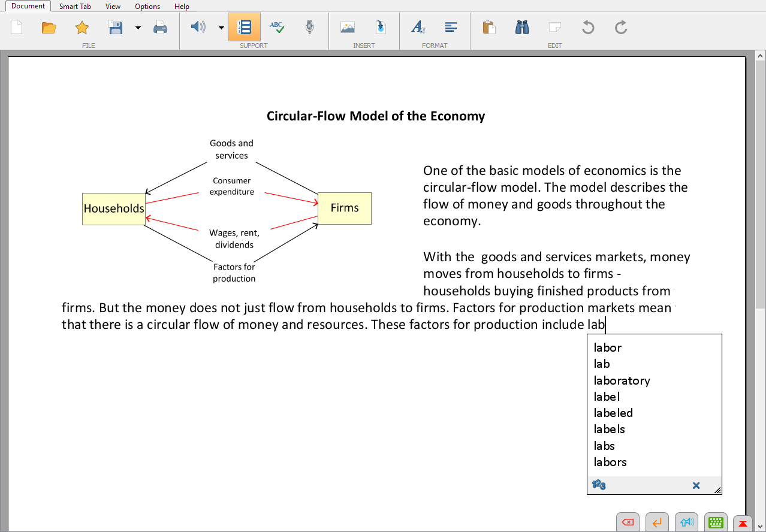This screenshot has height=532, width=766.
Task: Select the Firms box in the diagram
Action: [345, 208]
